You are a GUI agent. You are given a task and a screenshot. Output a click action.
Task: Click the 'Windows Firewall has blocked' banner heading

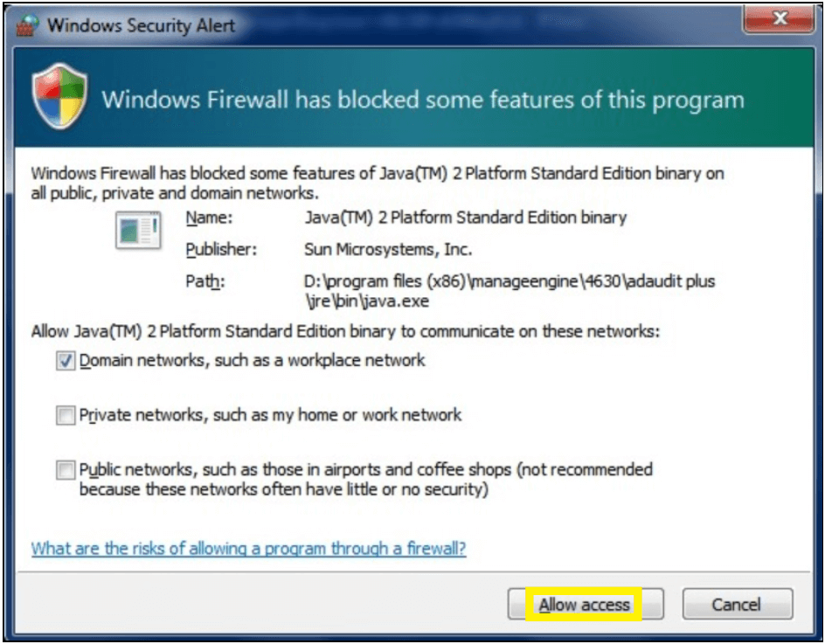(423, 99)
